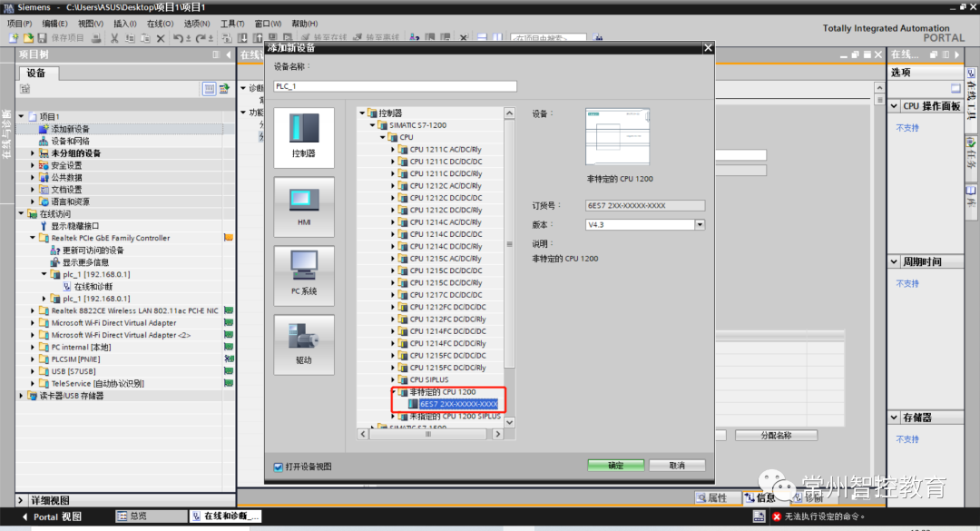Open the 选项(N) menu
The image size is (980, 531).
tap(197, 23)
